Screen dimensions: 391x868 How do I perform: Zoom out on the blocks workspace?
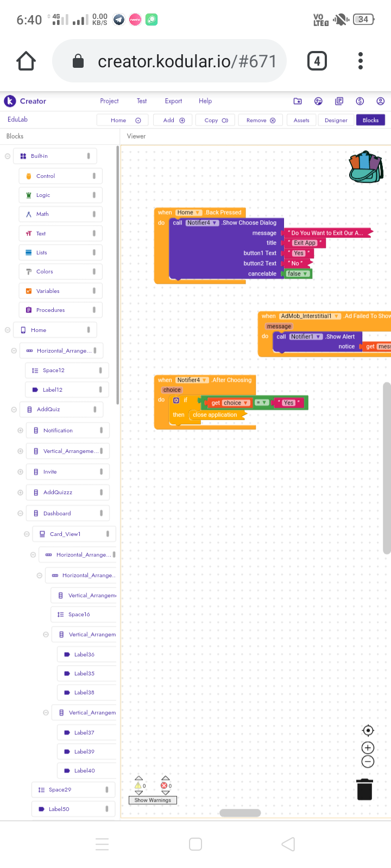(x=368, y=762)
